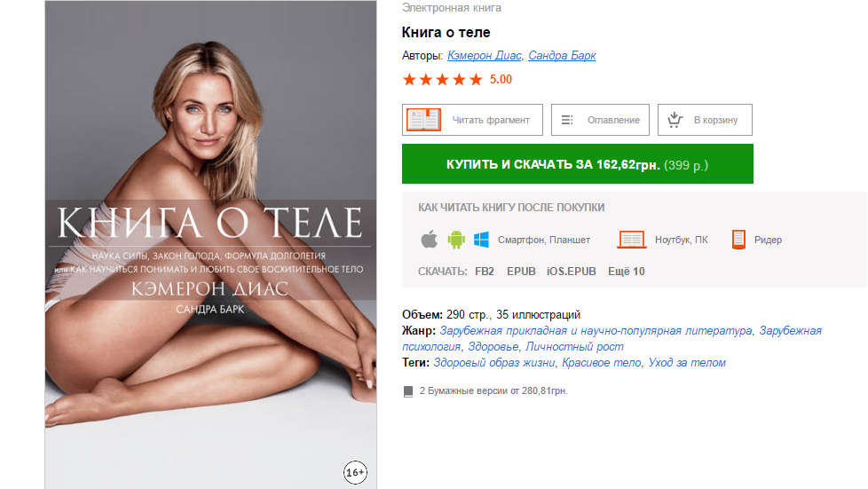Image resolution: width=868 pixels, height=489 pixels.
Task: Click the orange e-reader icon
Action: [x=738, y=240]
